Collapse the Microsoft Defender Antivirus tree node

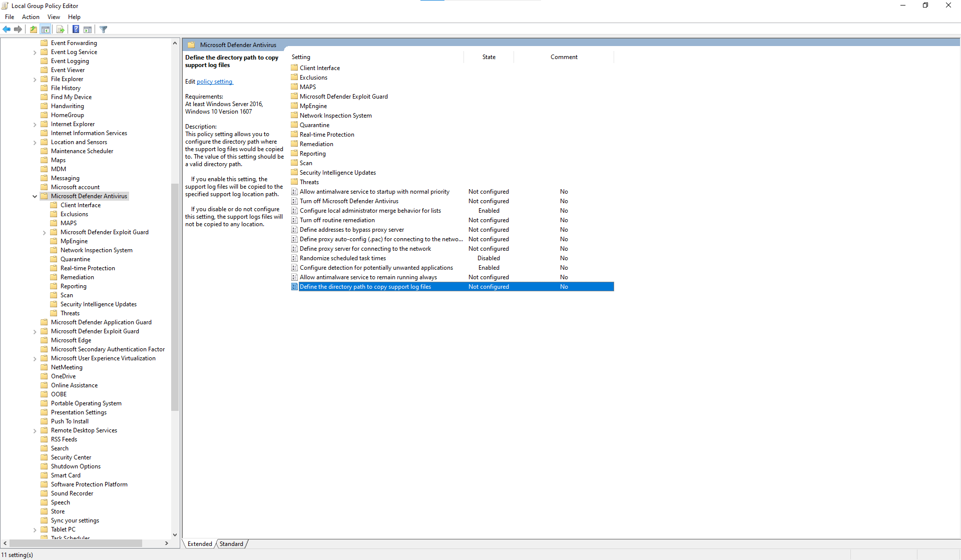click(35, 196)
